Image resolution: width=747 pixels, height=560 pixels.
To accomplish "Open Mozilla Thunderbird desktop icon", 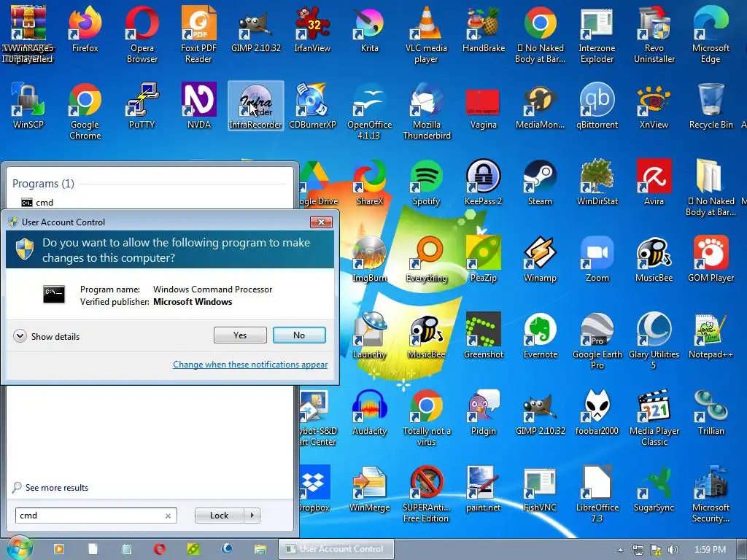I will pos(426,112).
